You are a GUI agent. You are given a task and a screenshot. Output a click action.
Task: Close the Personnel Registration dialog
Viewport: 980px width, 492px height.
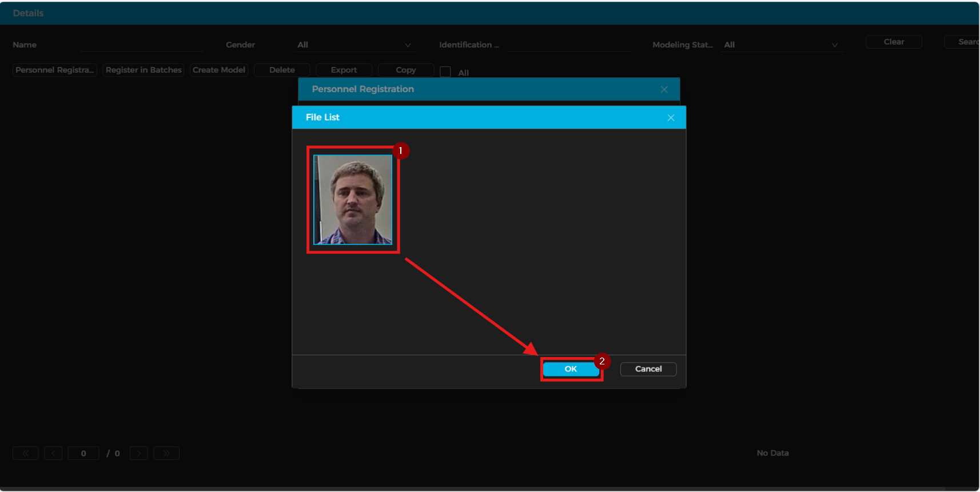(664, 90)
